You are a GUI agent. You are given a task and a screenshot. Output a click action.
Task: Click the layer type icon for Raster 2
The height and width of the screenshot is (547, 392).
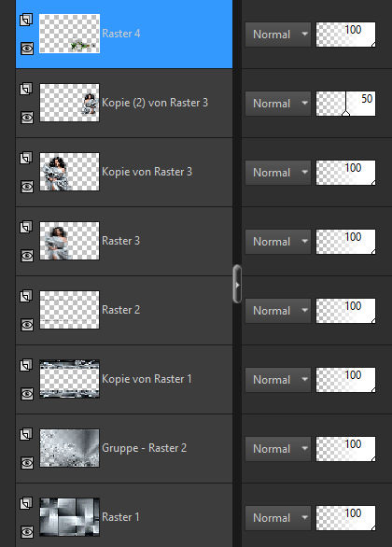(x=26, y=296)
